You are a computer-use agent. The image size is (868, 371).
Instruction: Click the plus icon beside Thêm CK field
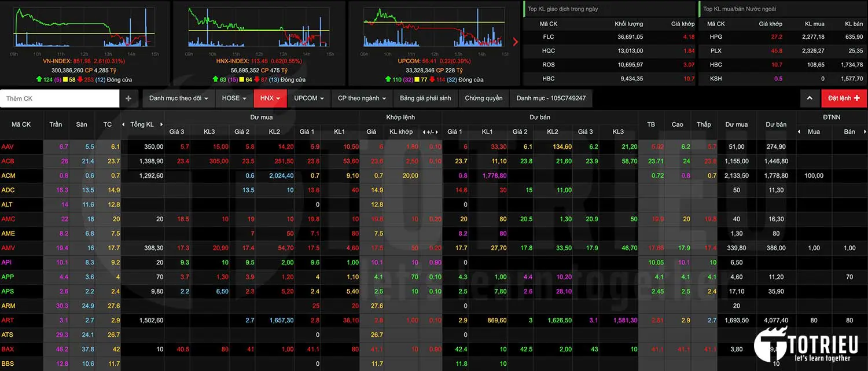click(x=128, y=98)
